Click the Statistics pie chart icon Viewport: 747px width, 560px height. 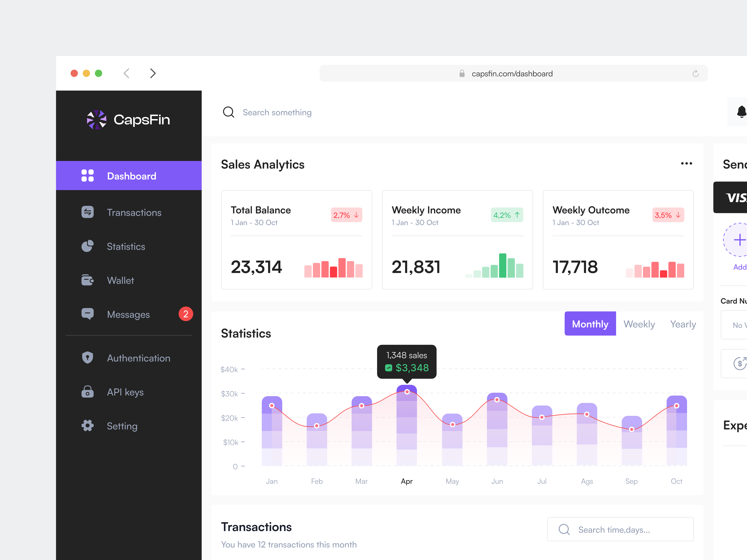(x=87, y=246)
